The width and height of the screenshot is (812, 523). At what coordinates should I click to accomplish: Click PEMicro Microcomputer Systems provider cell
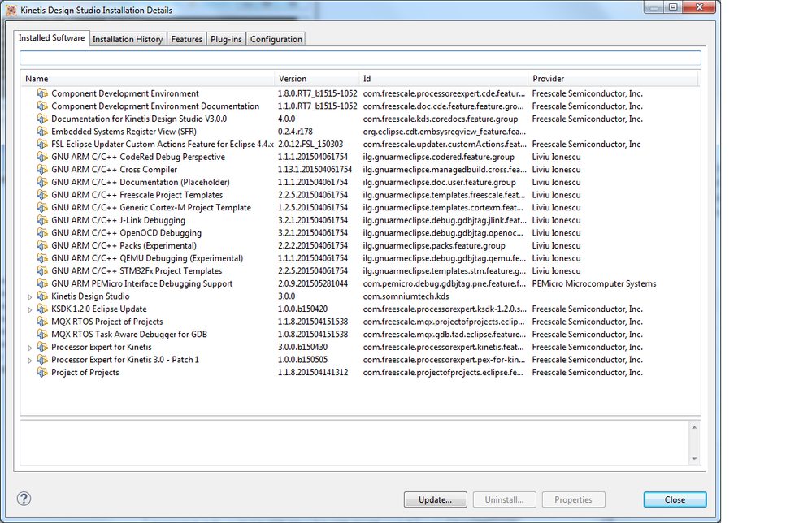pos(594,283)
